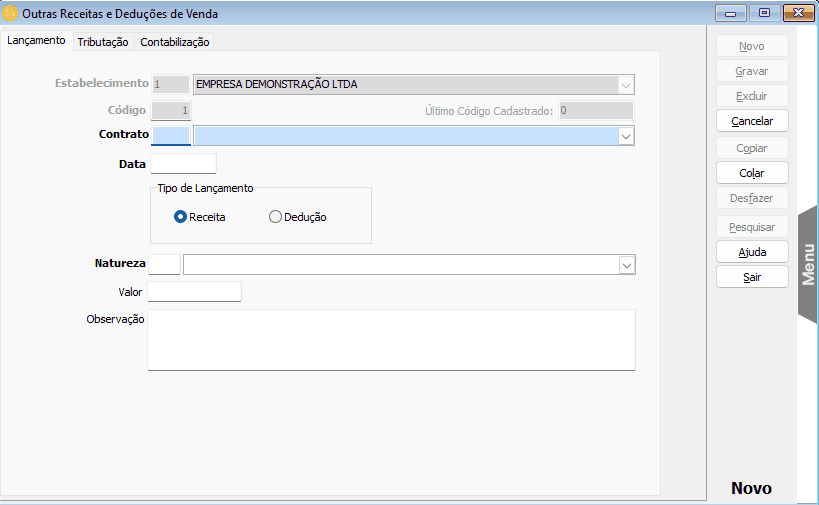Screen dimensions: 819x505
Task: Expand the Contrato dropdown list
Action: [x=625, y=135]
